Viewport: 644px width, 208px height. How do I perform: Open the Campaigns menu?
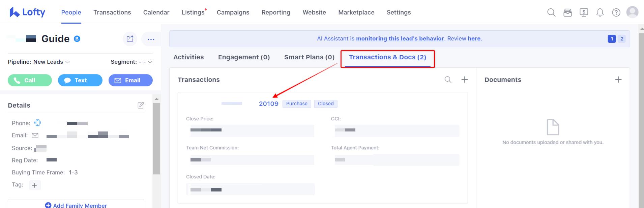[x=233, y=12]
